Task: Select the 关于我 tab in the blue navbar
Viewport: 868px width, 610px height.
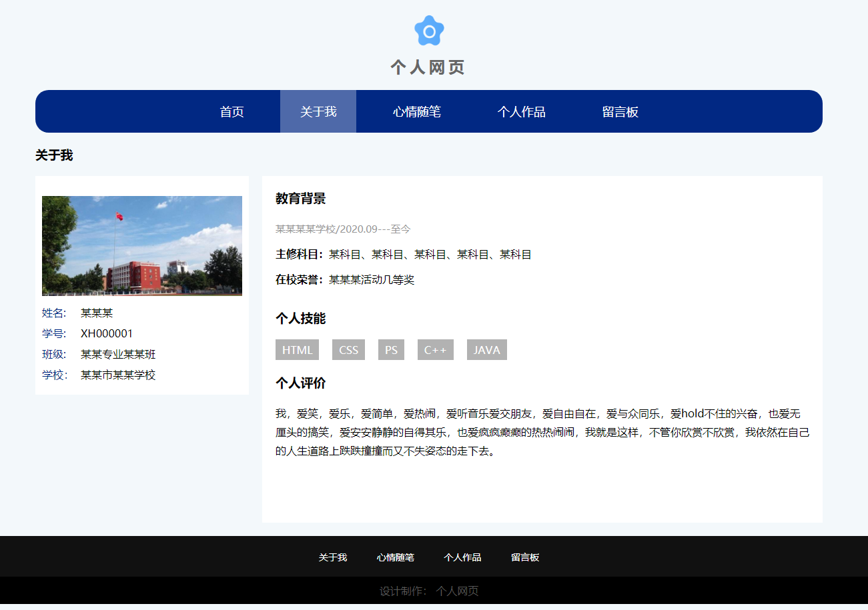Action: pyautogui.click(x=318, y=111)
